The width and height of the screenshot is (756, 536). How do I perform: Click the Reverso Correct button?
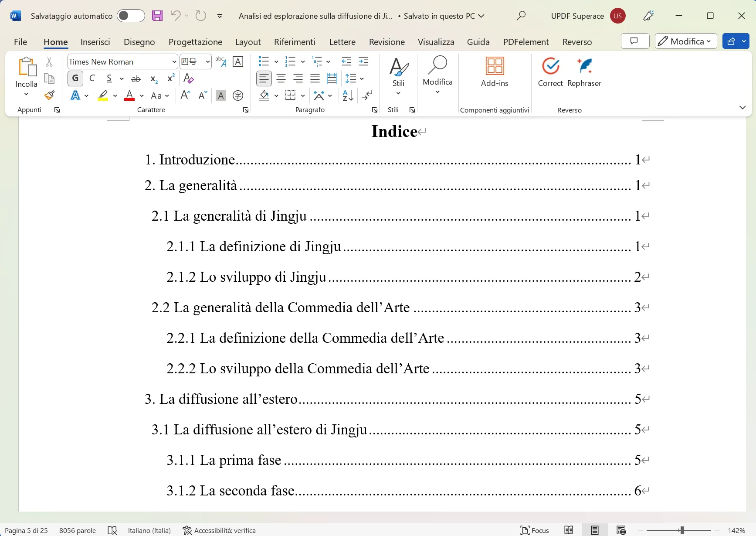(550, 72)
